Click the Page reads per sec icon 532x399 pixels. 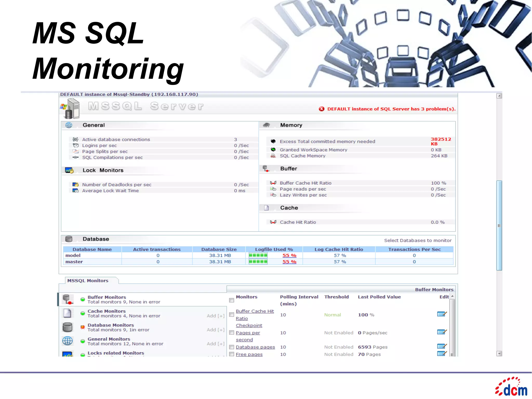(x=273, y=189)
